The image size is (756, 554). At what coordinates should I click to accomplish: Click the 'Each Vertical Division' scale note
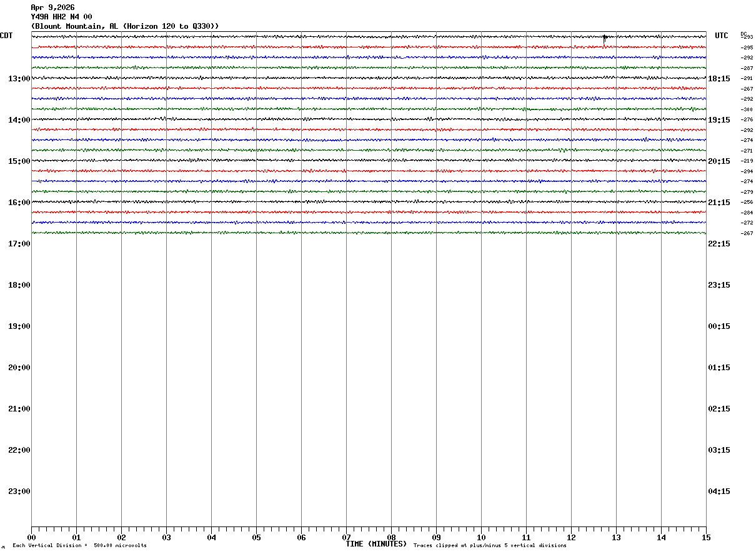click(x=79, y=546)
